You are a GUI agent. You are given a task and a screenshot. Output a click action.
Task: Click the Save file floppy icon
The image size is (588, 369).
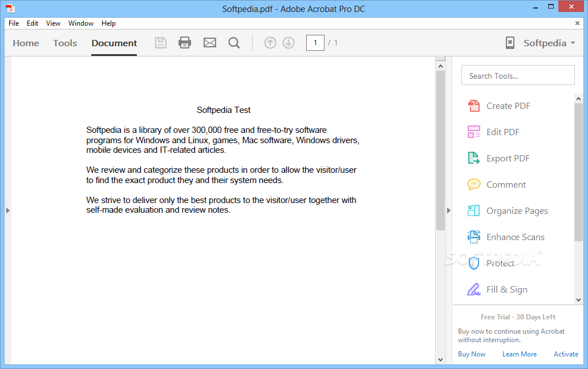tap(161, 43)
